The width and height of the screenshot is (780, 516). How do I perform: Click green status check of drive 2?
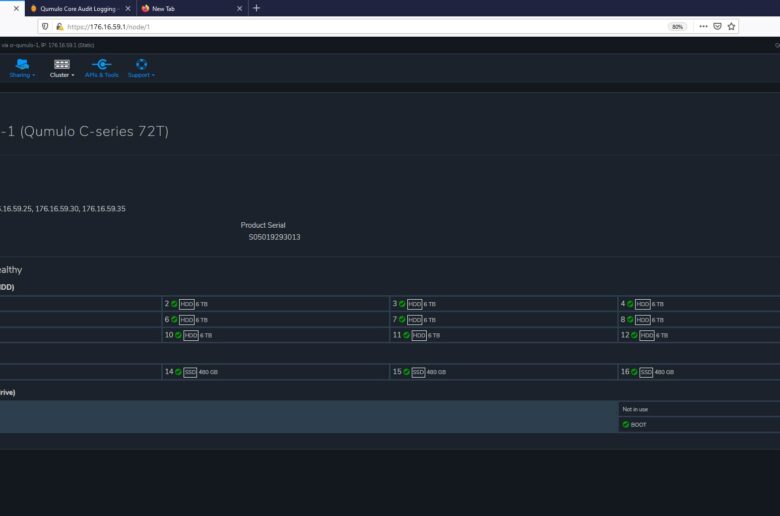click(x=174, y=304)
